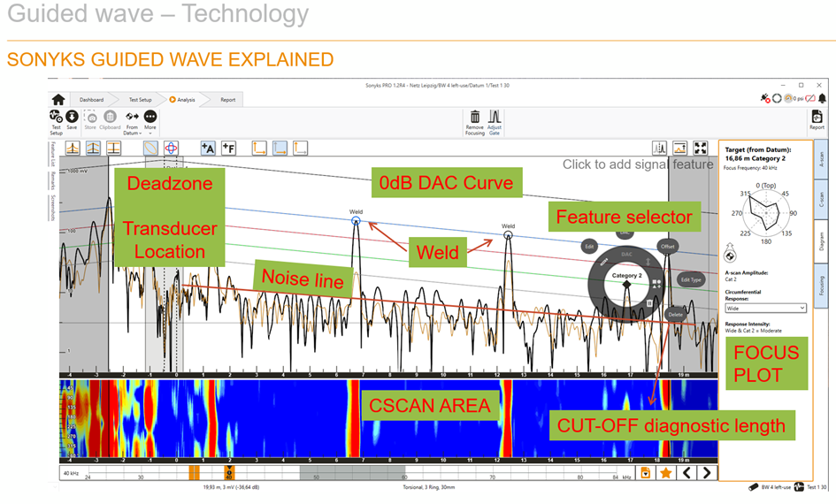
Task: Click the Delete radial menu button
Action: click(x=675, y=314)
